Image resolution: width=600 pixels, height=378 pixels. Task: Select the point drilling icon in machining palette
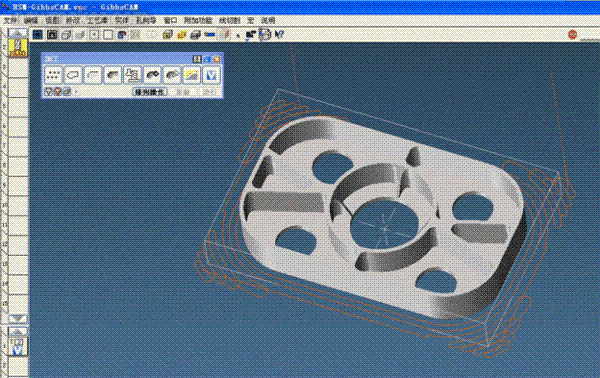tap(53, 75)
